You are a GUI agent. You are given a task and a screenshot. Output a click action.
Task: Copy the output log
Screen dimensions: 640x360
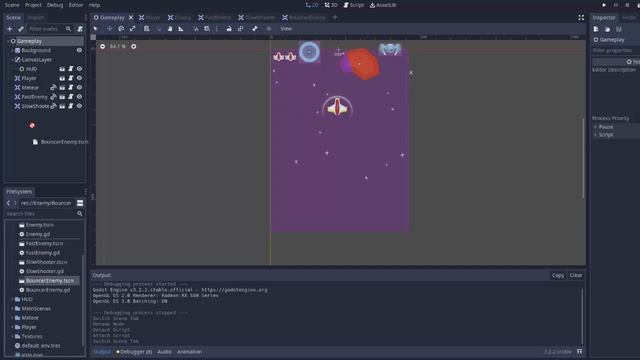pyautogui.click(x=558, y=275)
